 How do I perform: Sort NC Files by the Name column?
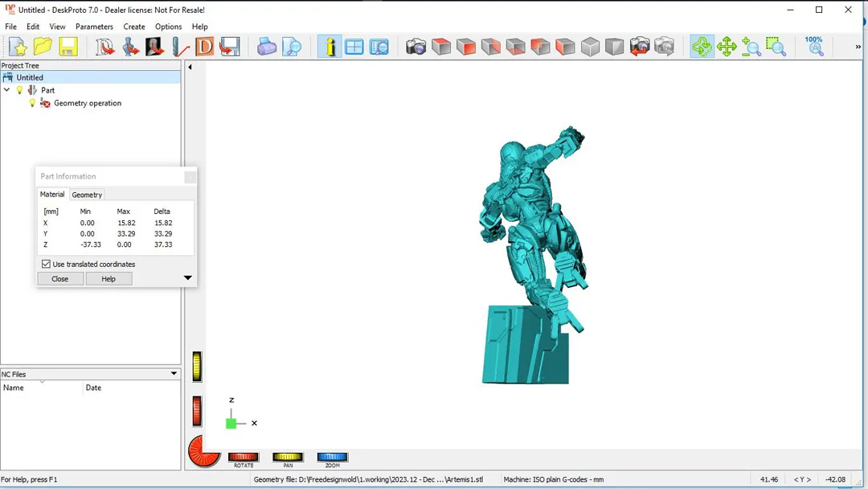(x=42, y=388)
